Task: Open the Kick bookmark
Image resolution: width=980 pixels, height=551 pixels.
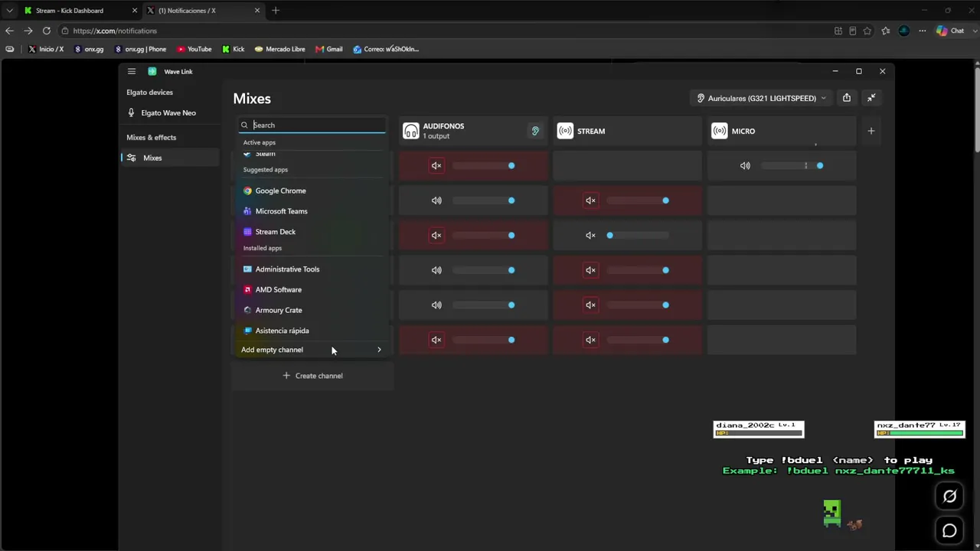Action: pos(234,49)
